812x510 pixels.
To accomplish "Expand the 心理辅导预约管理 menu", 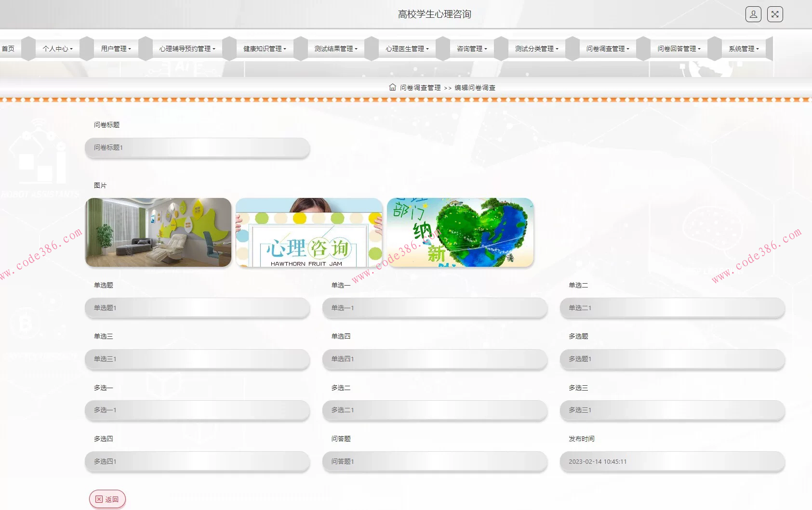I will coord(187,49).
